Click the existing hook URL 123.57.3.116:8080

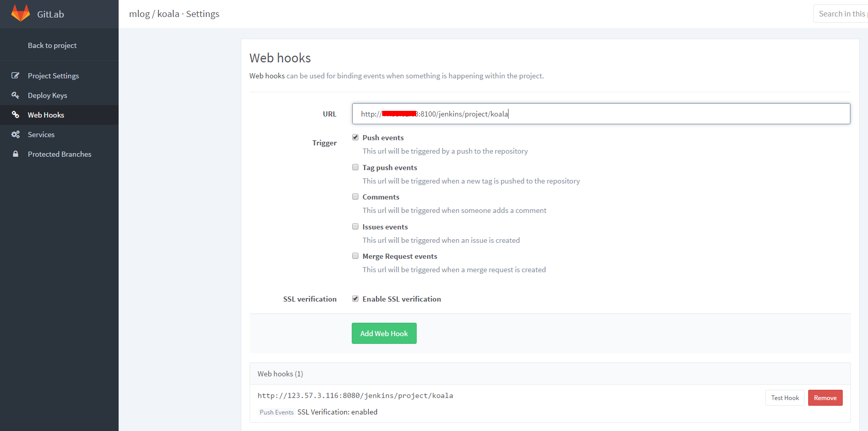(x=355, y=396)
